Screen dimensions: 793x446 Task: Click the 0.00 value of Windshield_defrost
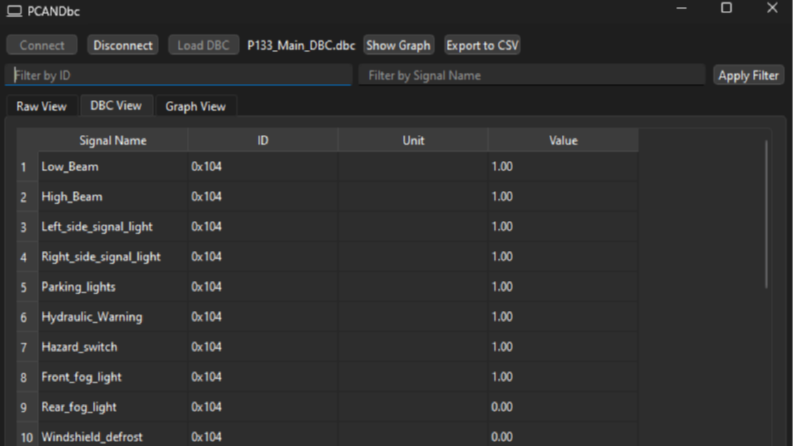point(563,436)
